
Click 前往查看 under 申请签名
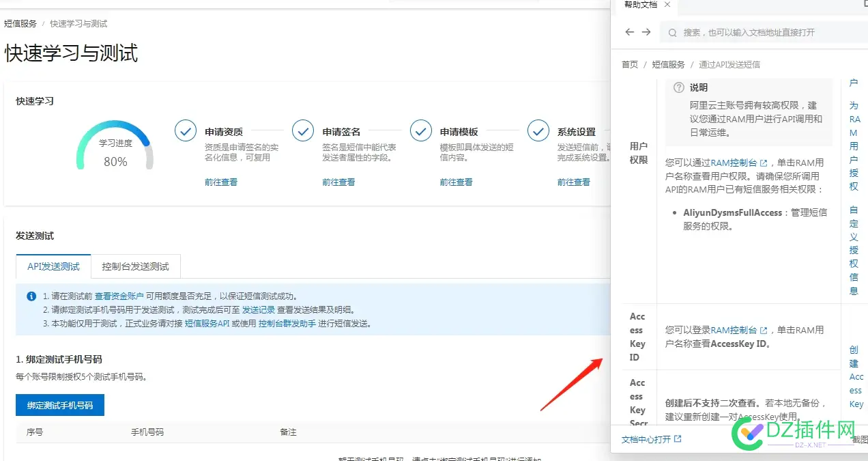338,182
